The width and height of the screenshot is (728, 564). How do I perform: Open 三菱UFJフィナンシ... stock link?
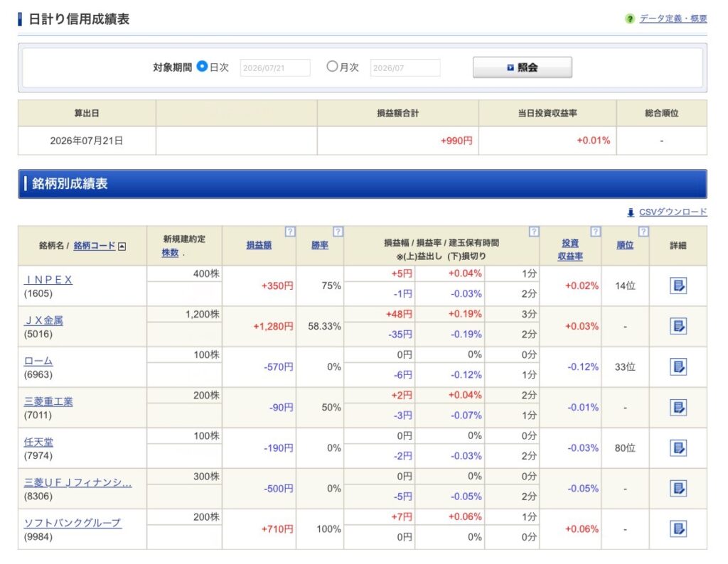pos(78,482)
